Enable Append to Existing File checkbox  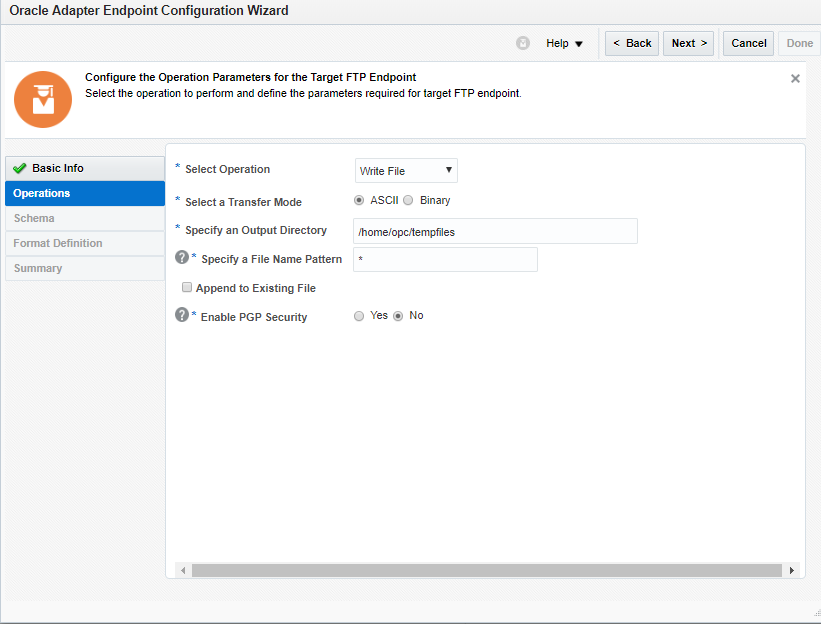tap(187, 288)
